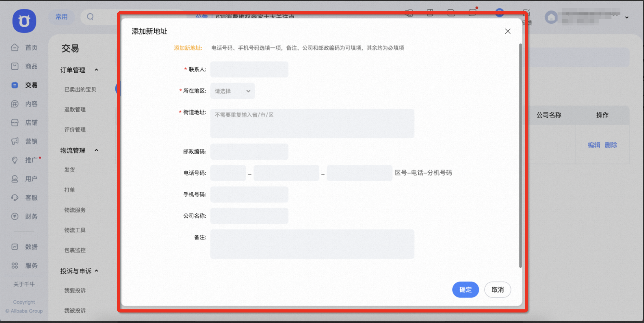Click the dialog vertical scrollbar
Viewport: 644px width, 323px height.
click(520, 156)
